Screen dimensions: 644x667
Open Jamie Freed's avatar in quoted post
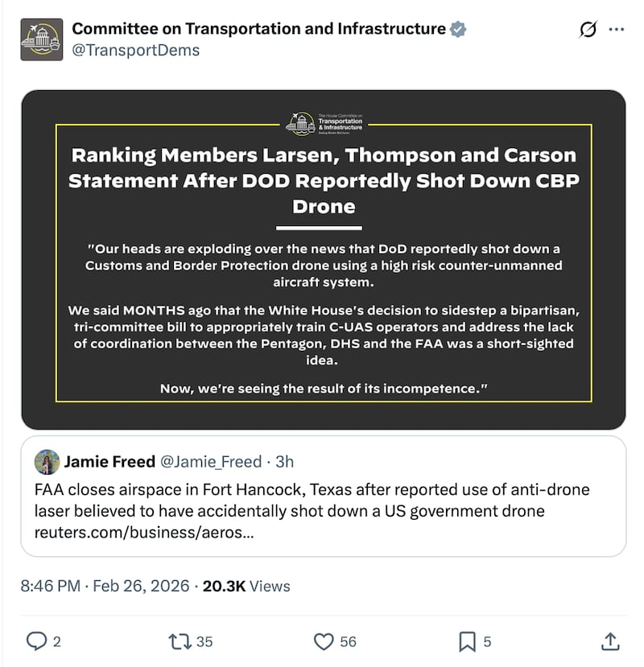[x=47, y=462]
